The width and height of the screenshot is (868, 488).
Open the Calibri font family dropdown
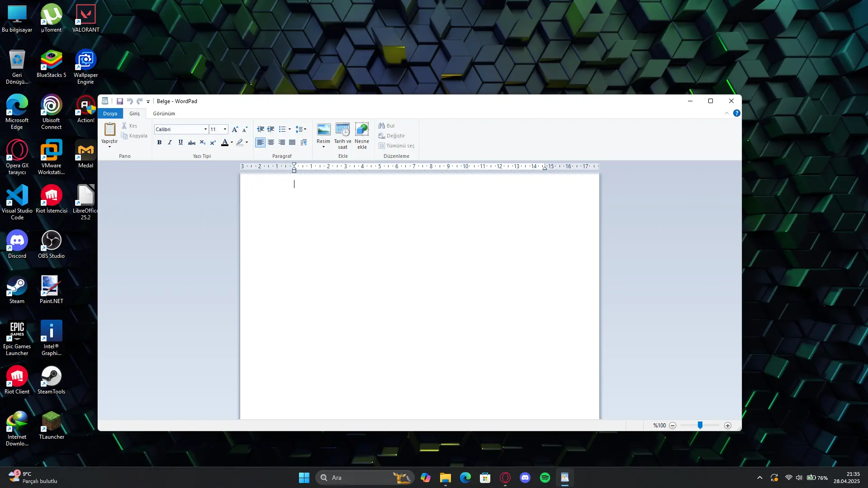pyautogui.click(x=205, y=129)
